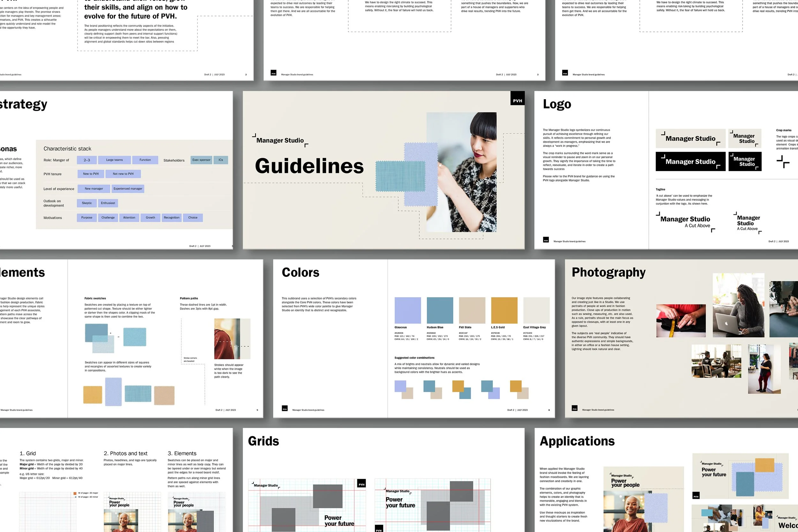798x532 pixels.
Task: Click the Growth motivation tag
Action: 150,217
